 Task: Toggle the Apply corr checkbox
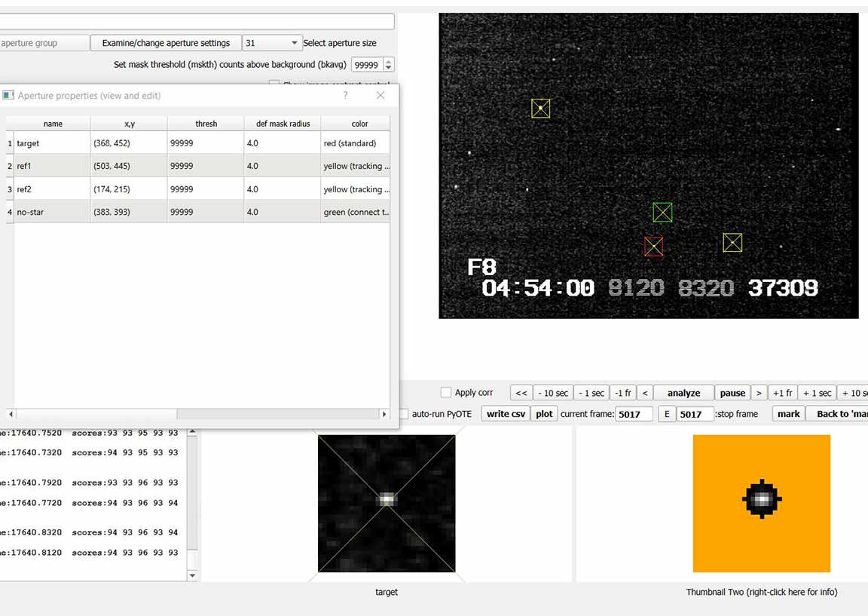445,392
